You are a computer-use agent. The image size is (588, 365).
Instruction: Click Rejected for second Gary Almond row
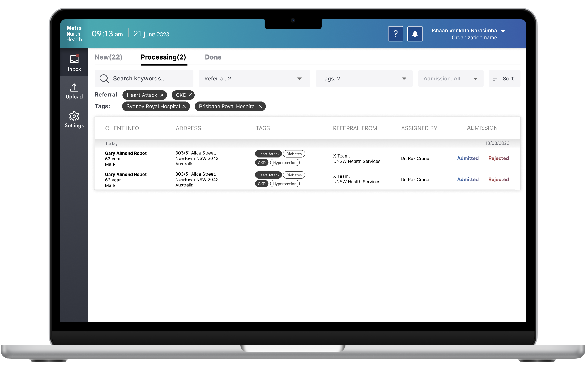[x=498, y=180]
